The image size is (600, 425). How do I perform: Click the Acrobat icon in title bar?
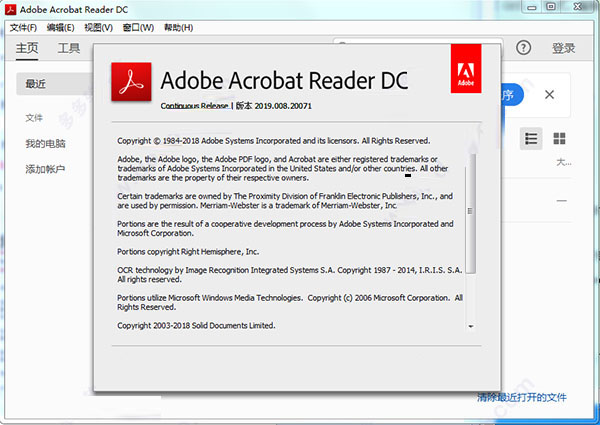click(x=10, y=9)
